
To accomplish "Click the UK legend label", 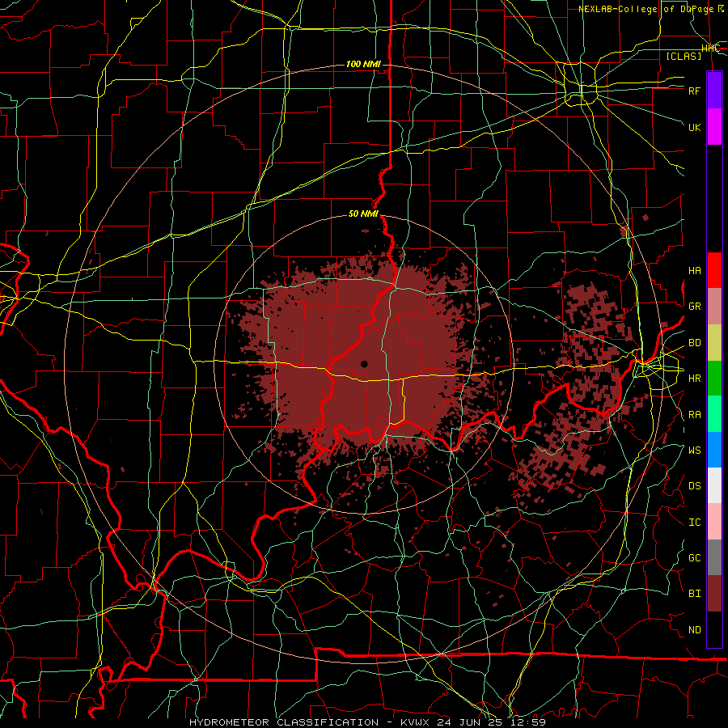I will [694, 127].
